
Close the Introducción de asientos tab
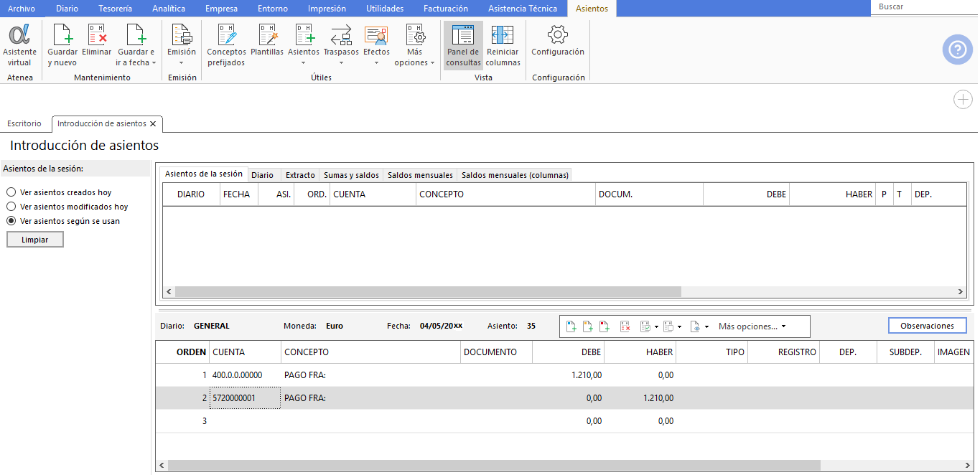(x=153, y=123)
